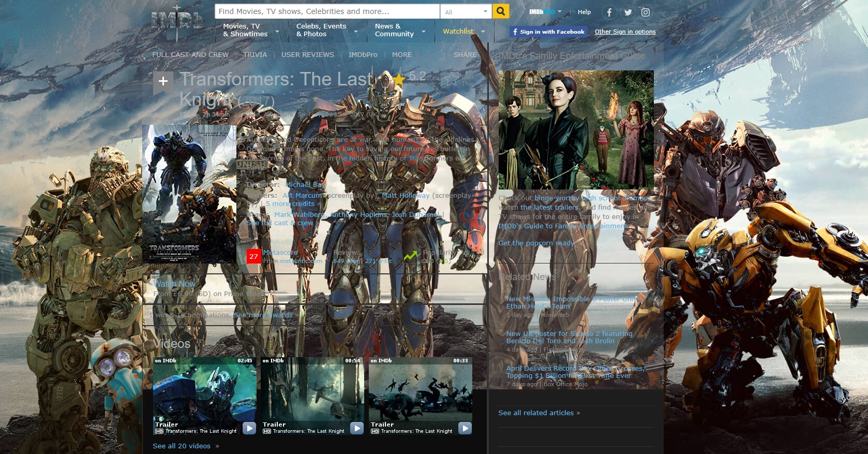Click the Transformers movie poster
The height and width of the screenshot is (454, 868).
[189, 194]
